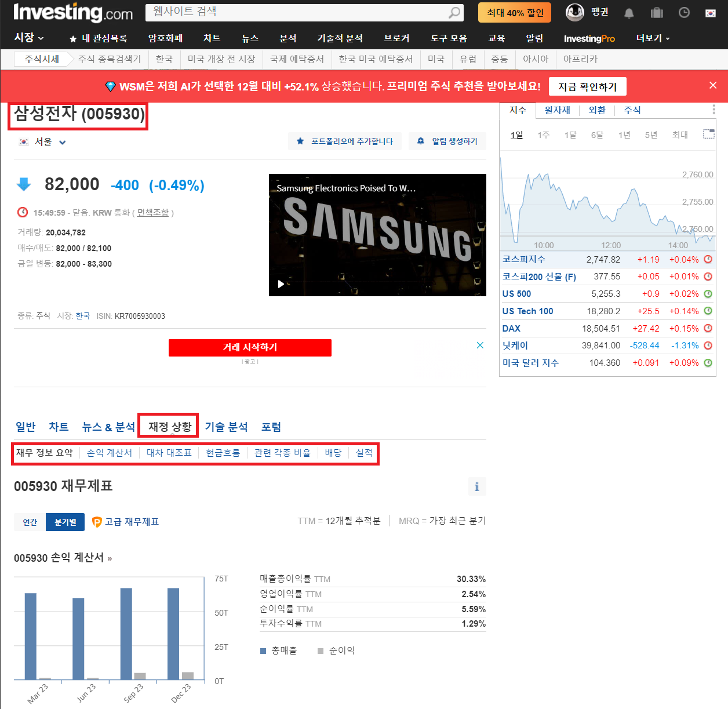Image resolution: width=728 pixels, height=709 pixels.
Task: Close the 거래 시작하기 advertisement
Action: (480, 345)
